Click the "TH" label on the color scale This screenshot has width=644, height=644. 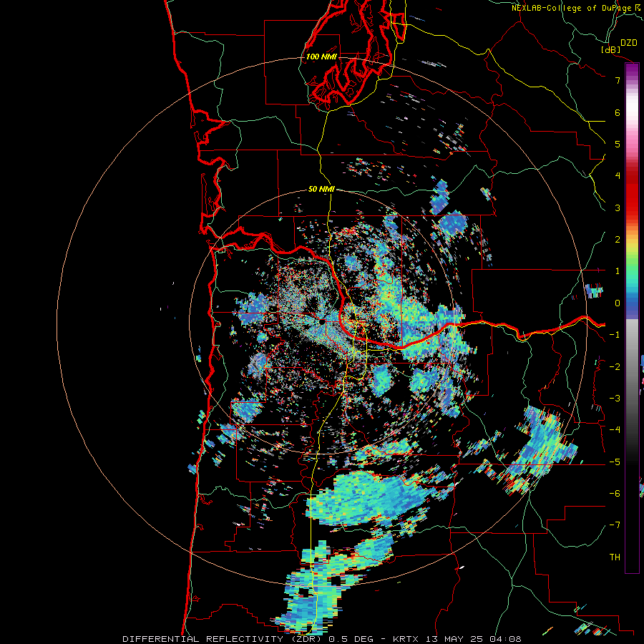(x=615, y=557)
